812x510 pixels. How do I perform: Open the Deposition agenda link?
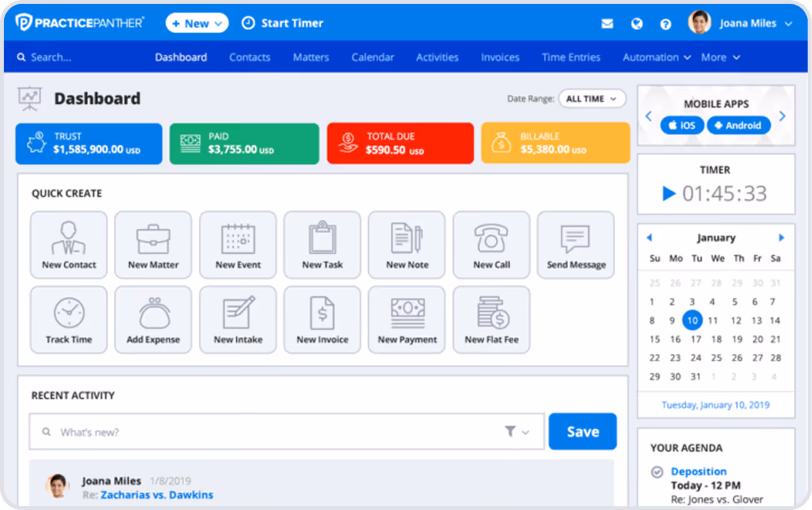click(699, 471)
